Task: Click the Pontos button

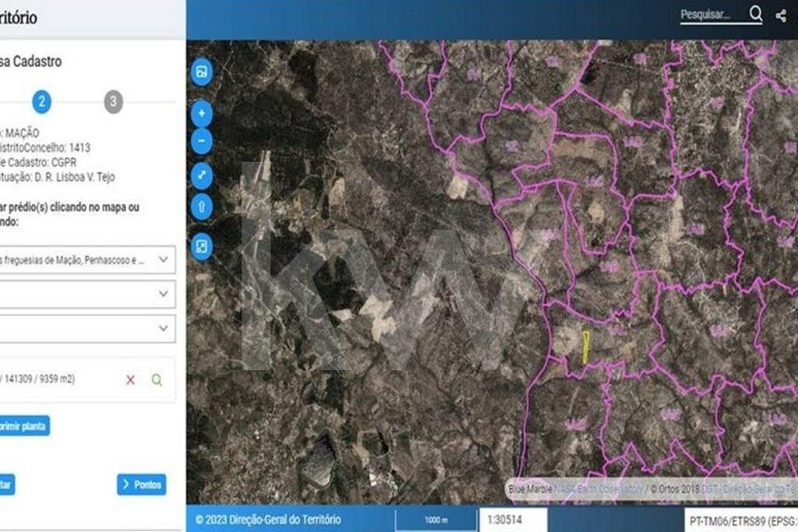Action: 141,484
